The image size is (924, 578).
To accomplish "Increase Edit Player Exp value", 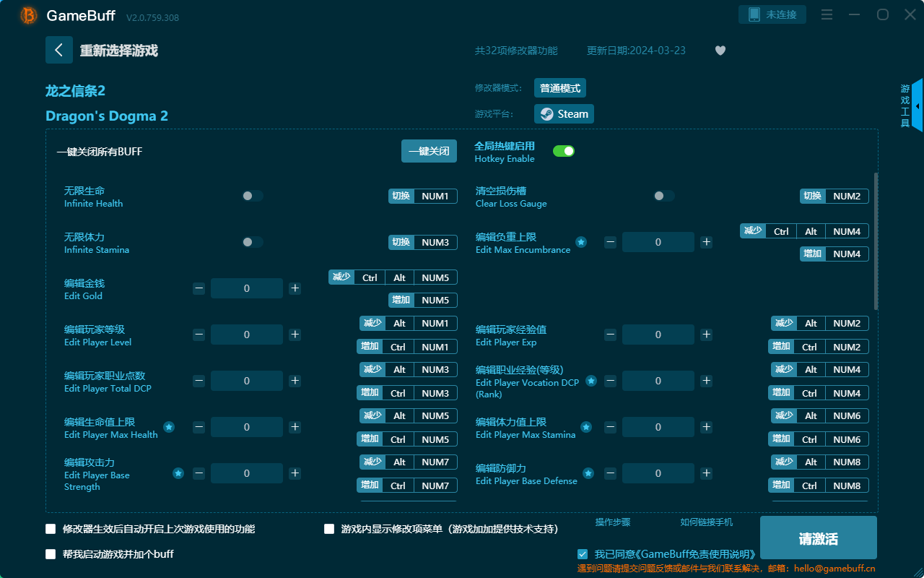I will tap(706, 335).
